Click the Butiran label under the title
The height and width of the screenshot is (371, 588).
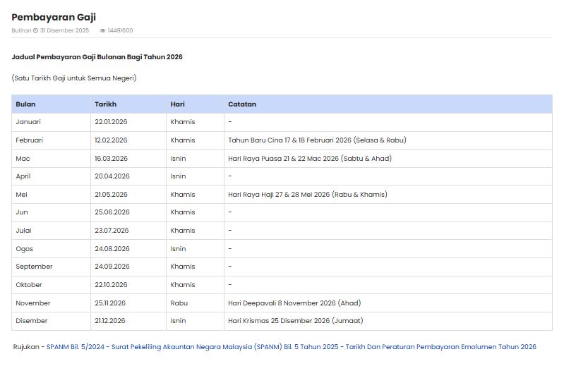(20, 31)
